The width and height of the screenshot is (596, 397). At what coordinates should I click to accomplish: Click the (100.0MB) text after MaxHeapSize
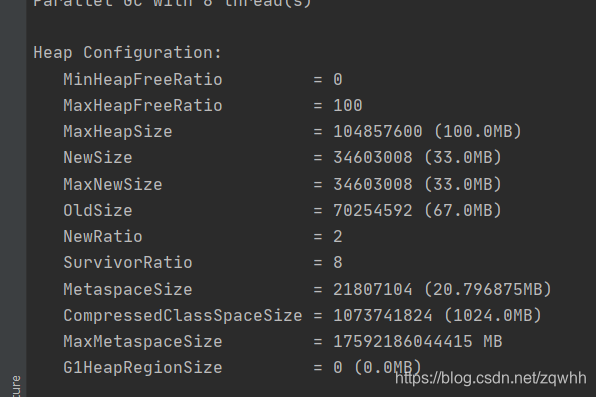pyautogui.click(x=477, y=132)
